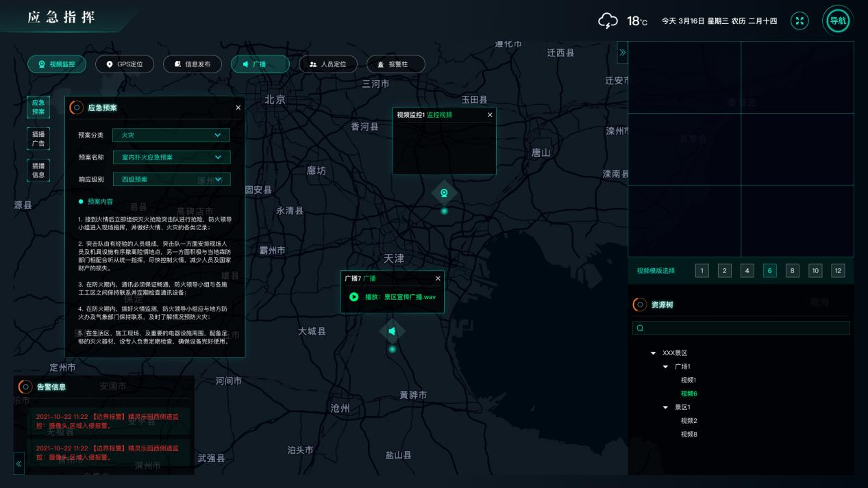Image resolution: width=868 pixels, height=488 pixels.
Task: Click the 北京 city label on map
Action: [x=275, y=99]
